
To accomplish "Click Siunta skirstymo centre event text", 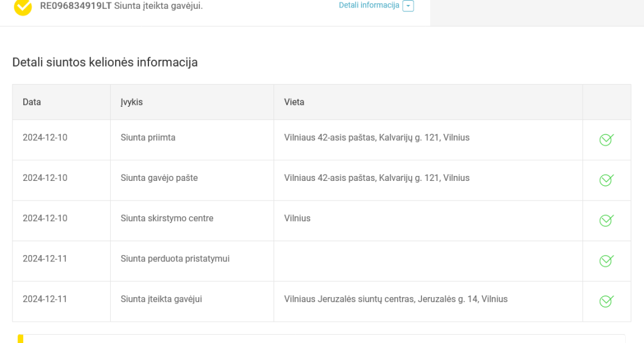I will coord(167,218).
